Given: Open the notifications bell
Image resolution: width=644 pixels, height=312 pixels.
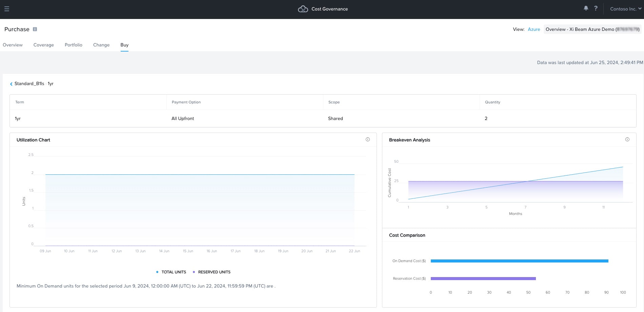Looking at the screenshot, I should coord(586,8).
